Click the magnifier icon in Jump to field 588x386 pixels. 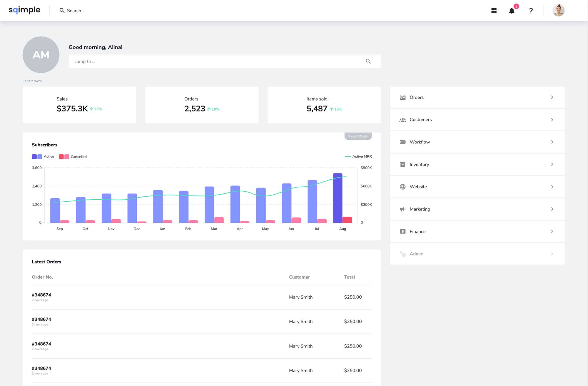tap(368, 61)
